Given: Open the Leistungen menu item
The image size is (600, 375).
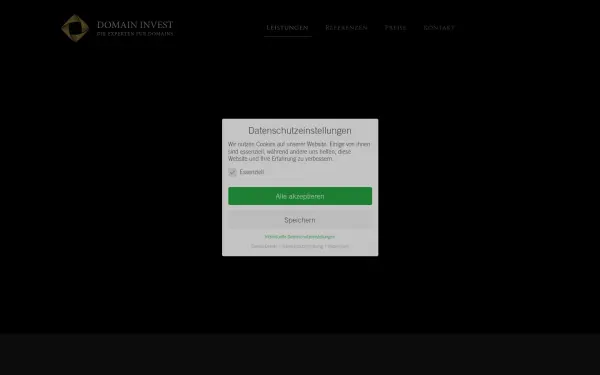Looking at the screenshot, I should click(x=287, y=28).
